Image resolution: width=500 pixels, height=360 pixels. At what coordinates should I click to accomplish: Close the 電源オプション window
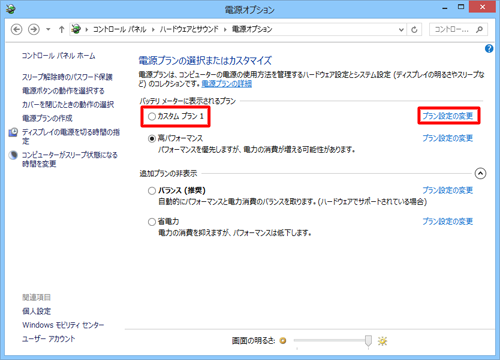[482, 7]
